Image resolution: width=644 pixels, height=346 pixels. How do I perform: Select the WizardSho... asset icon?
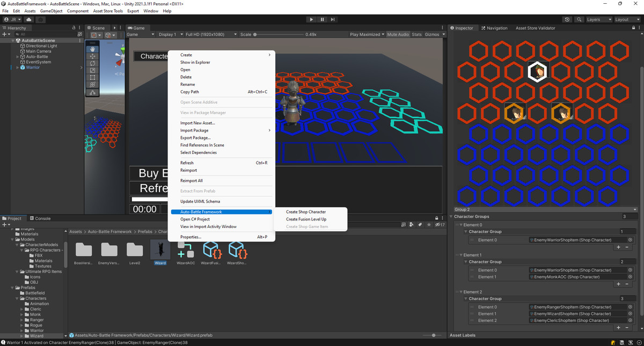(237, 249)
